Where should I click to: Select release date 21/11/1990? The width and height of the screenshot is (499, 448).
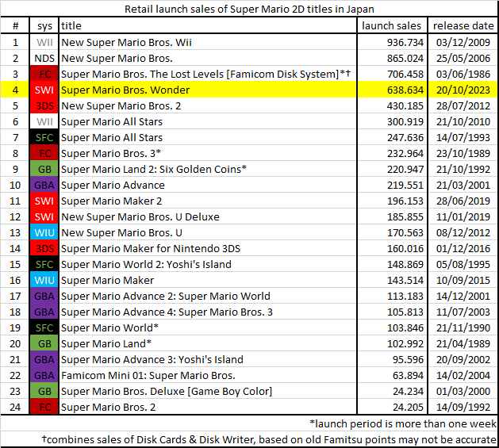click(x=463, y=327)
